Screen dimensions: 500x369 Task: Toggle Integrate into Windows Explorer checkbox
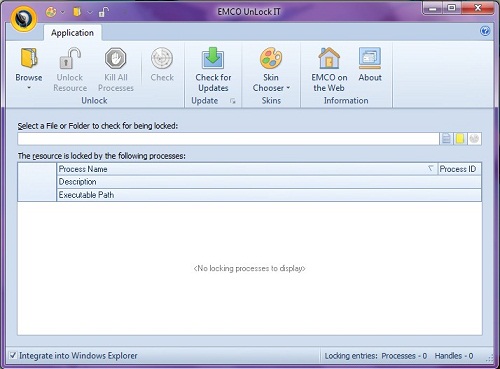13,356
